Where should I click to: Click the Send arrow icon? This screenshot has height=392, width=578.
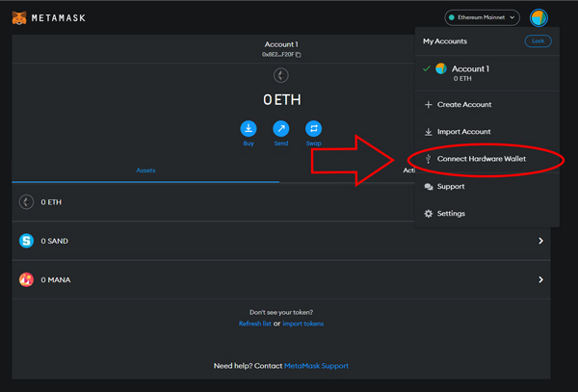[281, 128]
